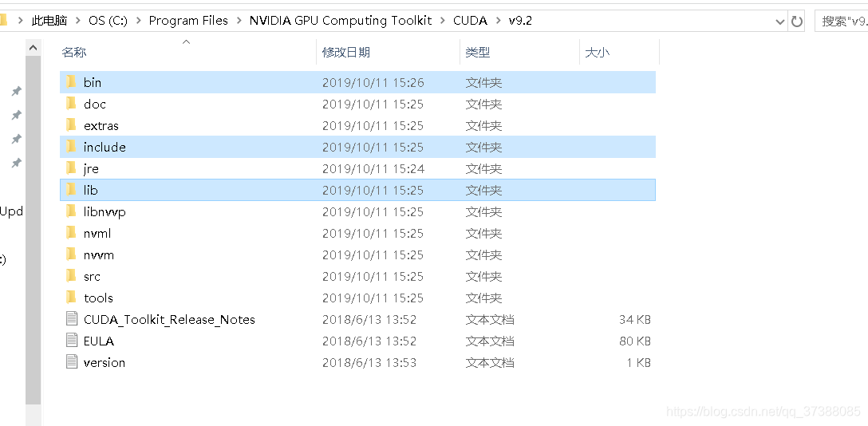Click the jre folder icon
This screenshot has height=426, width=868.
[71, 169]
